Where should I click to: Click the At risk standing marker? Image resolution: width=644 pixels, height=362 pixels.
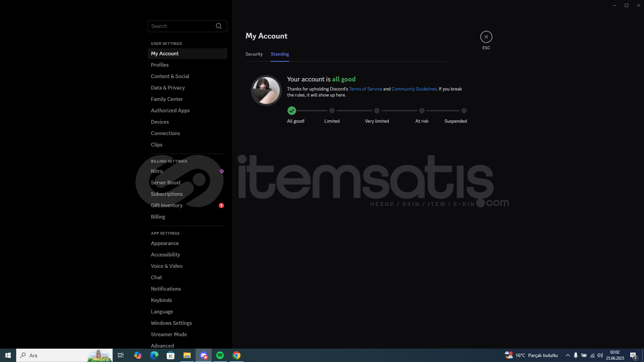coord(422,111)
